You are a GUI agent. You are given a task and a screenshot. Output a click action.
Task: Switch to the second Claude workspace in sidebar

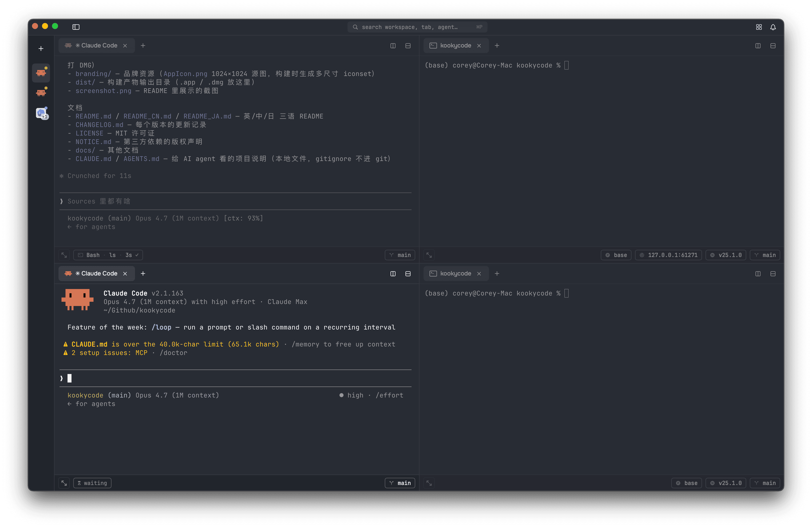[x=41, y=92]
